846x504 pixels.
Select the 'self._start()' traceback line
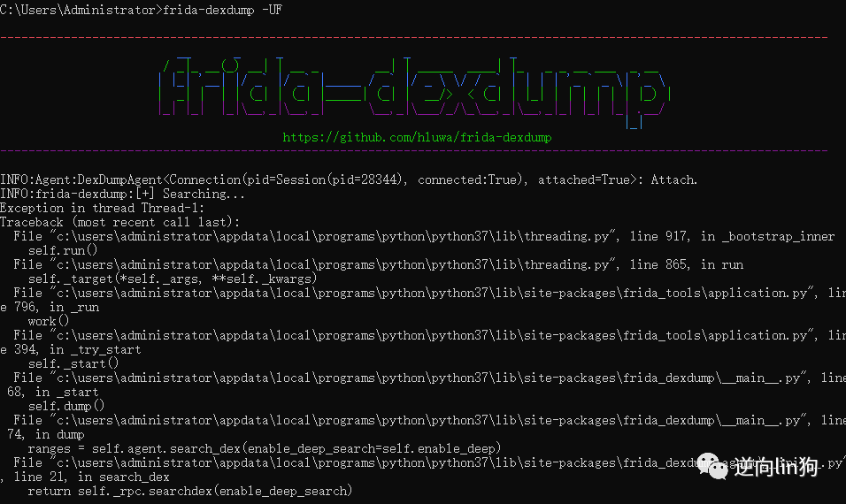pos(73,363)
